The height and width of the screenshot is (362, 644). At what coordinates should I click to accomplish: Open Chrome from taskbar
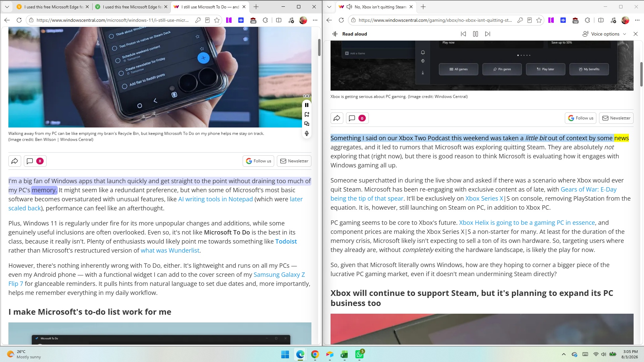[x=315, y=354]
